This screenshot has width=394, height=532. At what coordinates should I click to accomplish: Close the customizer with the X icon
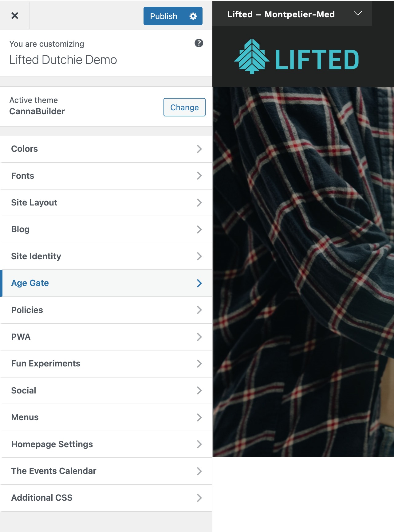[x=14, y=15]
